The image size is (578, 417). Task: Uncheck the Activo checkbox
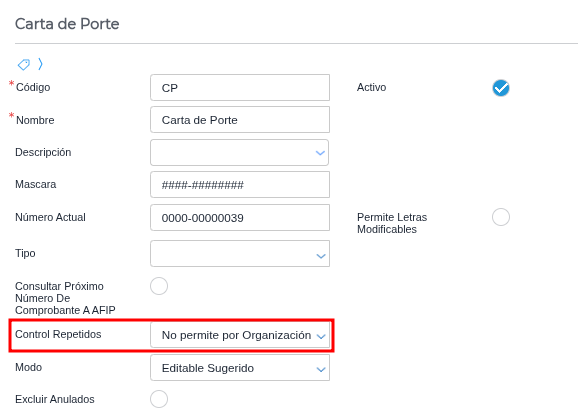pyautogui.click(x=501, y=88)
